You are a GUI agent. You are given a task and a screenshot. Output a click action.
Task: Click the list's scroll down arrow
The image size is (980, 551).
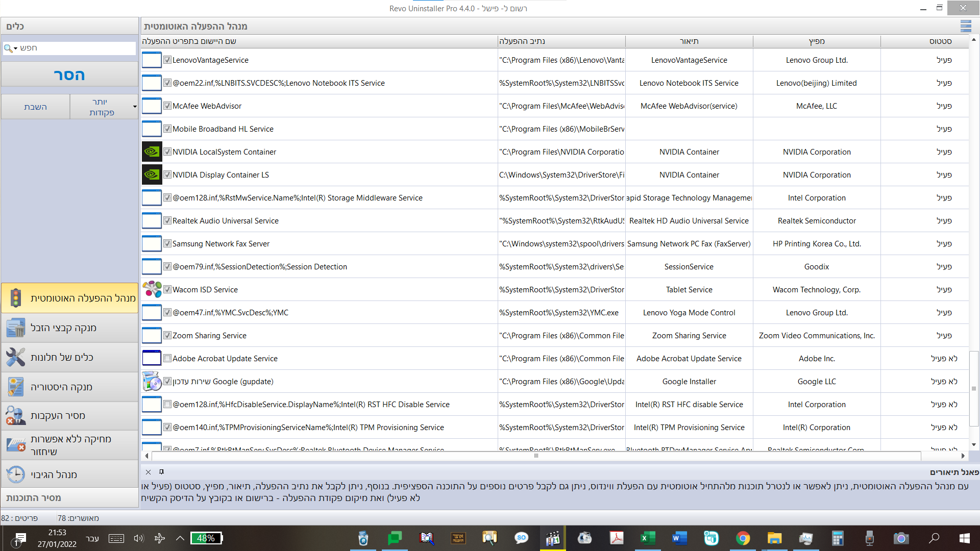(974, 445)
